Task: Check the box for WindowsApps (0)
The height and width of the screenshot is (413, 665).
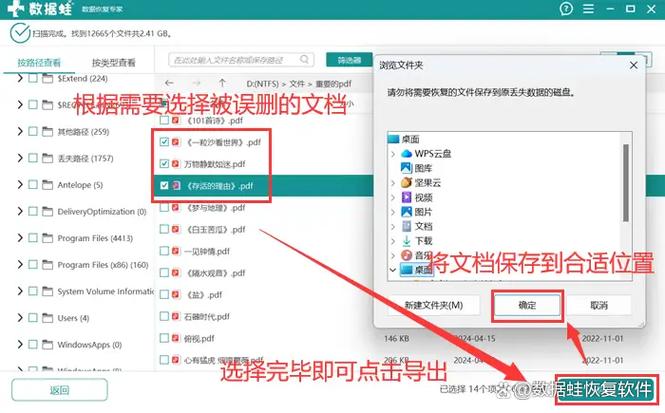Action: tap(33, 344)
